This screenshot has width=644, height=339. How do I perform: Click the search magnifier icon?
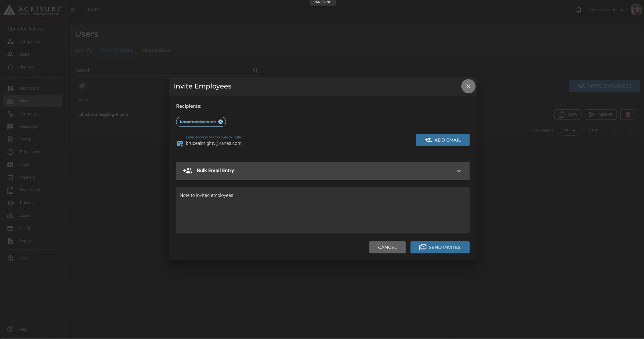pos(256,70)
